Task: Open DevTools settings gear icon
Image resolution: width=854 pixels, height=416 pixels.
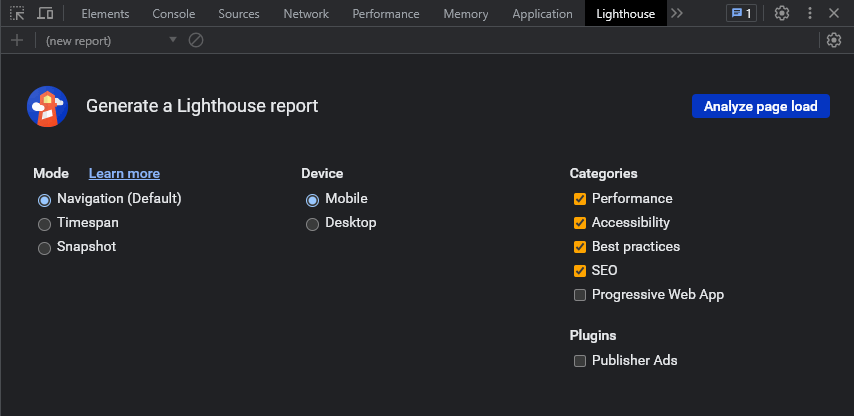Action: (x=782, y=14)
